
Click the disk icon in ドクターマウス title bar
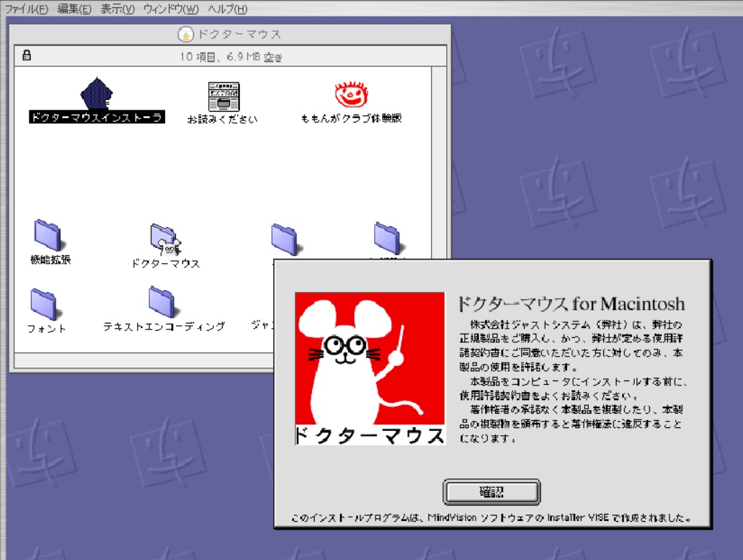click(186, 34)
